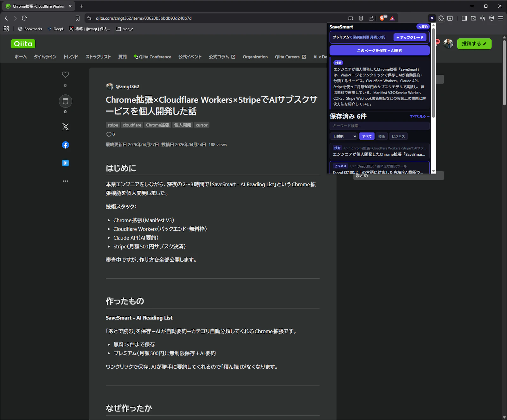This screenshot has width=507, height=420.
Task: Open the saved item エンジニアが個人開発したChrome拡張
Action: [x=380, y=151]
